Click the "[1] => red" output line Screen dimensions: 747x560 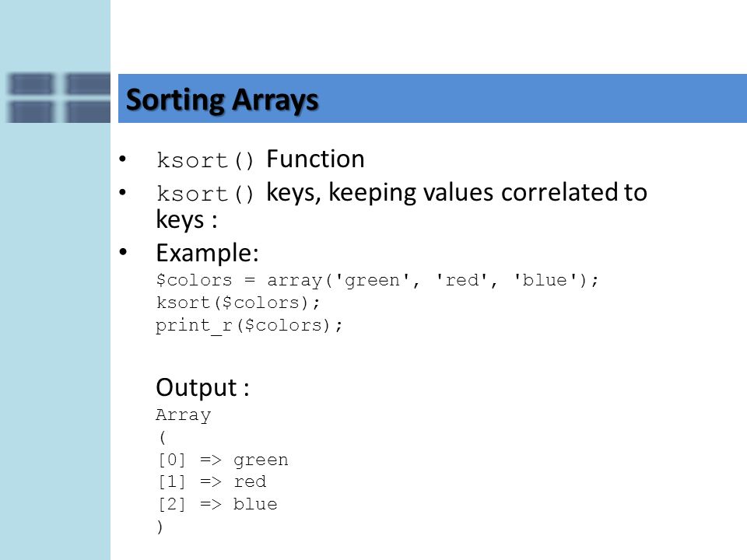tap(212, 481)
